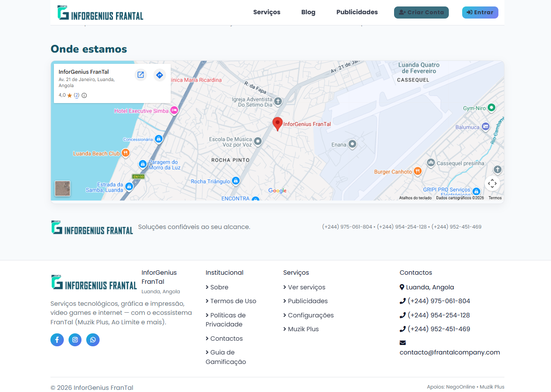The width and height of the screenshot is (551, 392).
Task: Switch map to satellite view thumbnail
Action: [63, 188]
